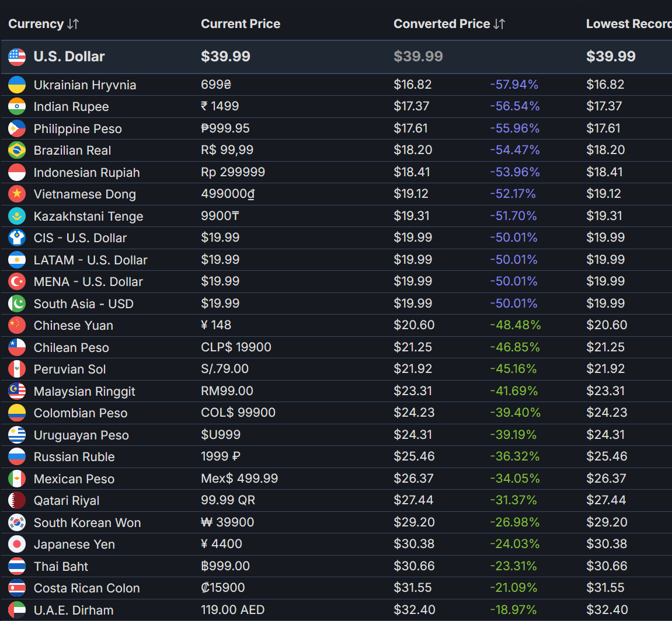Click the S/.79.00 price cell
672x621 pixels.
(225, 368)
